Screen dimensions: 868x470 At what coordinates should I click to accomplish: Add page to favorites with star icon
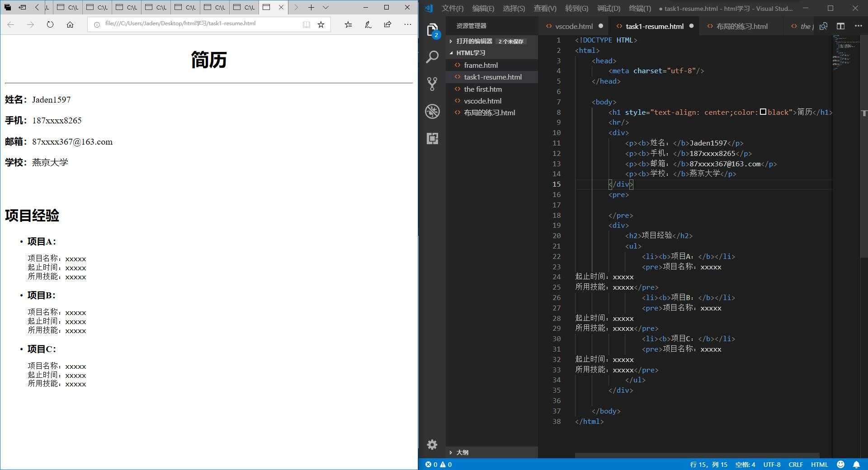click(321, 25)
